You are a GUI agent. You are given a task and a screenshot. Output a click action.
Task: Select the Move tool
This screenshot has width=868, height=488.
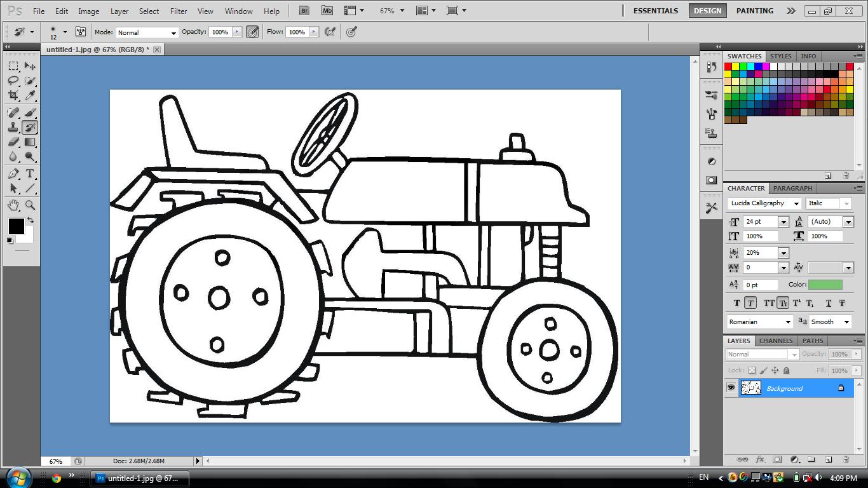click(30, 66)
